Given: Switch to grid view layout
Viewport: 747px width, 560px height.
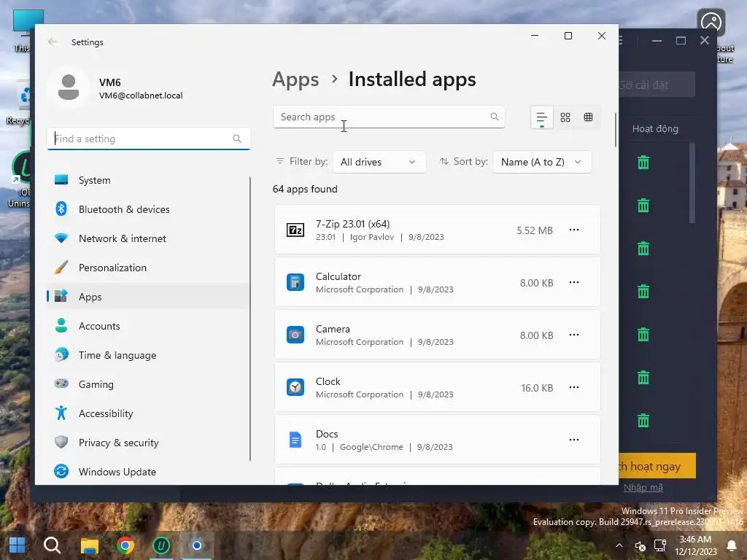Looking at the screenshot, I should (565, 117).
